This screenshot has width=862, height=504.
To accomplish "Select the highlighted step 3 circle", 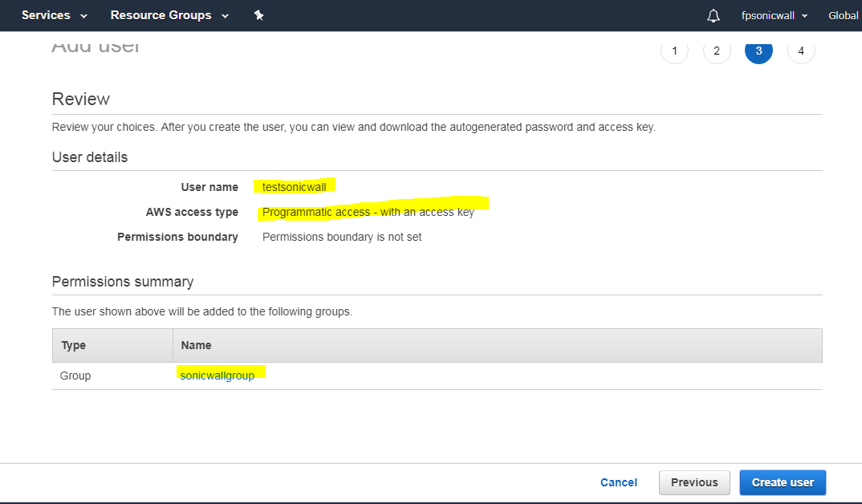I will [758, 51].
